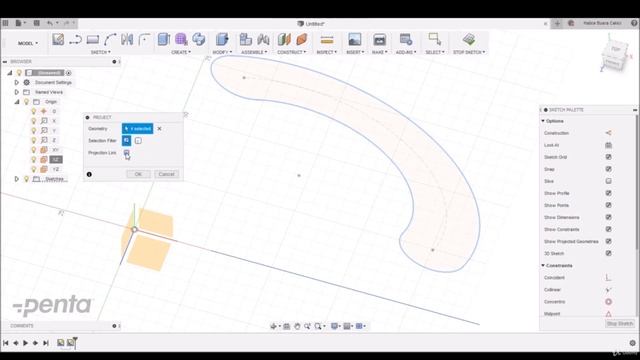Toggle the Snap checkbox
The height and width of the screenshot is (360, 640).
(608, 169)
